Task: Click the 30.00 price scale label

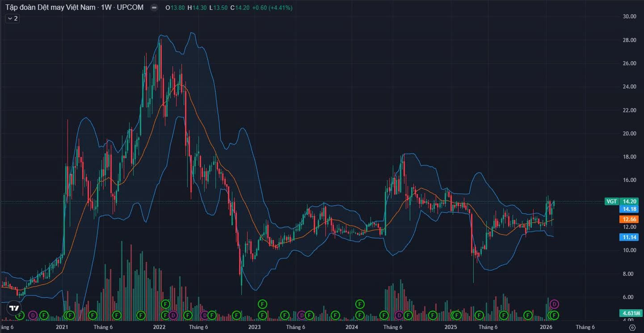Action: point(629,17)
